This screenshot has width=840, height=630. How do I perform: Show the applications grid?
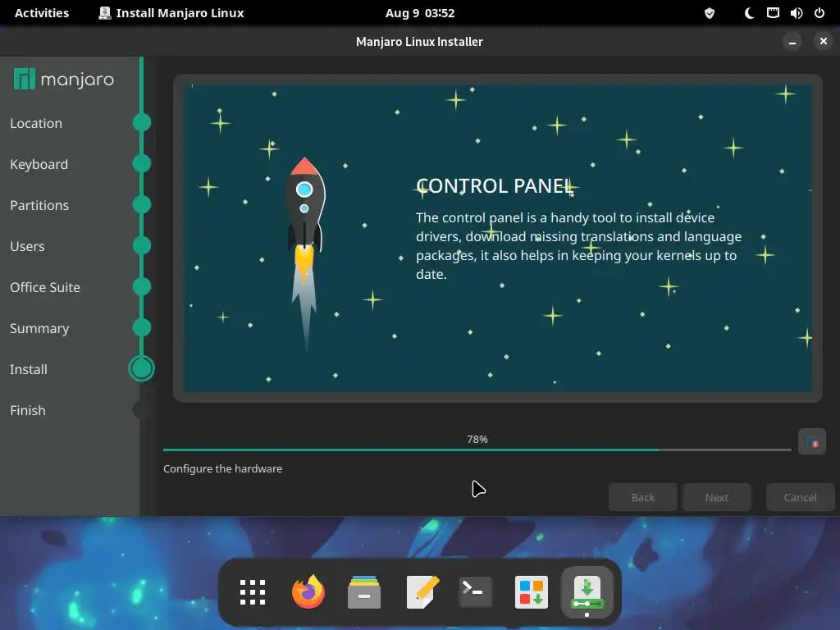point(253,592)
